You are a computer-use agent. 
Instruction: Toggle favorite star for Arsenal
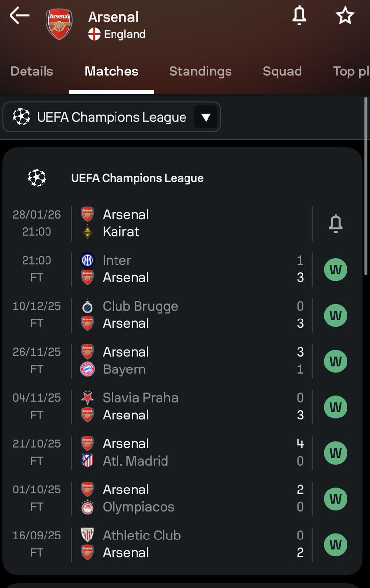tap(345, 16)
